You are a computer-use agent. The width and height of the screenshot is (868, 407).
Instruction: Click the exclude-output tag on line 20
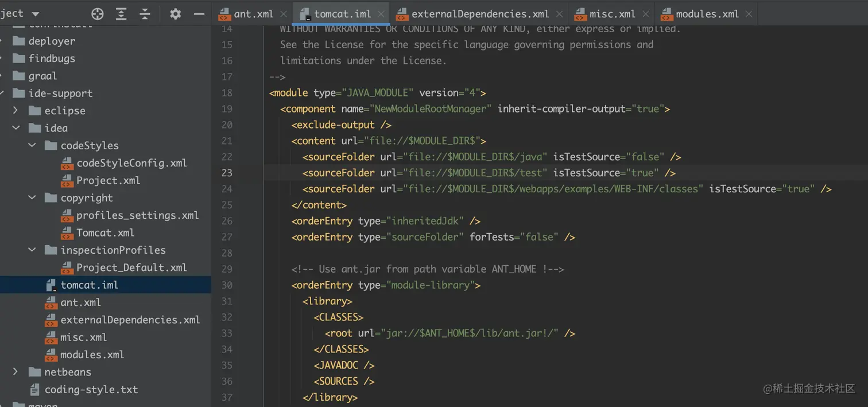(x=342, y=125)
